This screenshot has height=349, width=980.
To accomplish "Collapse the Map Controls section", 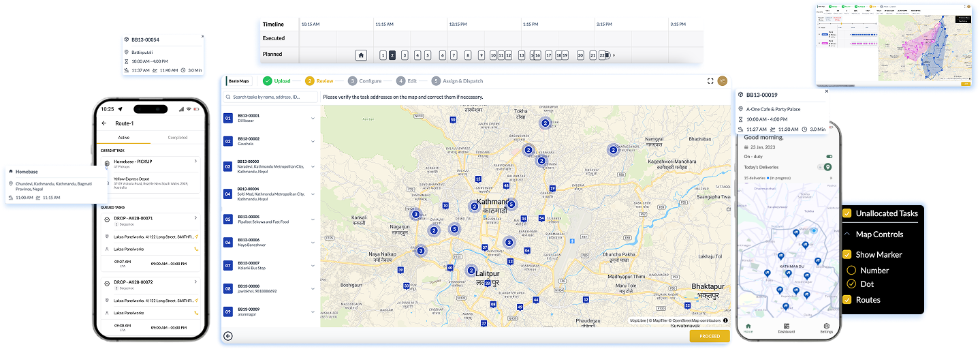I will (x=847, y=234).
